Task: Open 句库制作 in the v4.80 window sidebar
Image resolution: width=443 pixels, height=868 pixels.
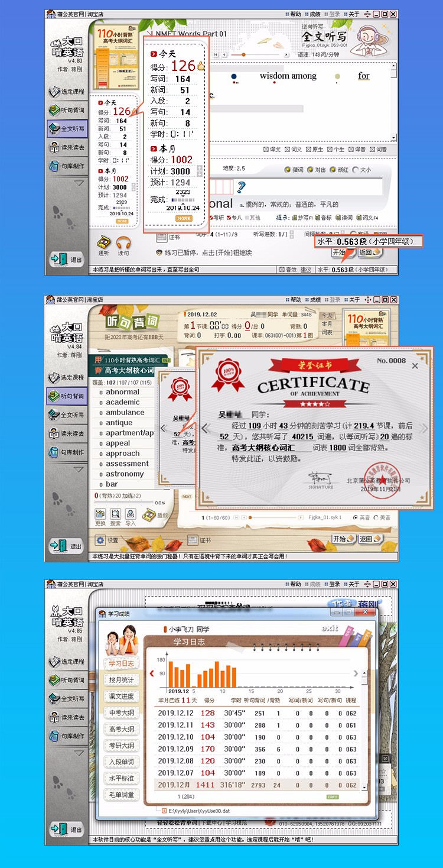Action: click(x=67, y=166)
